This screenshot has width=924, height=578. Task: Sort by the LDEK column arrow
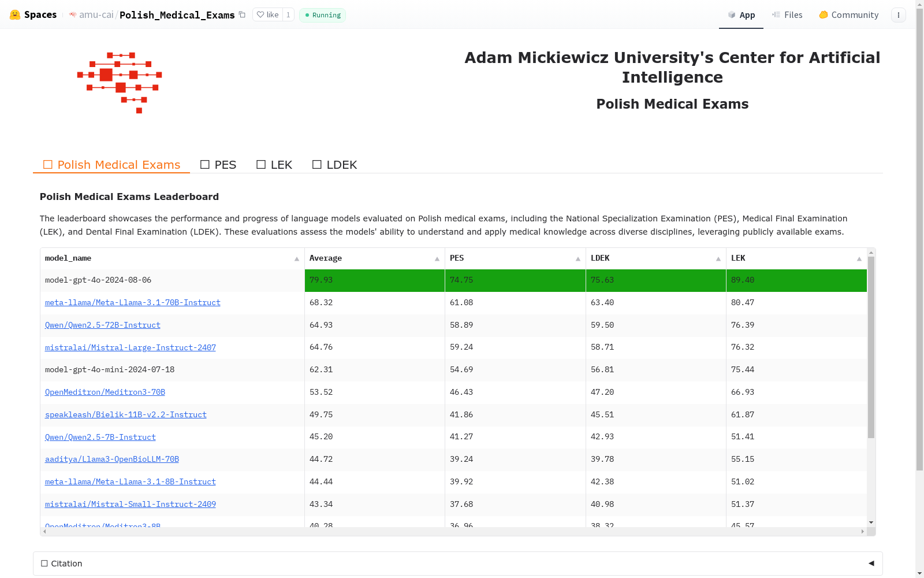tap(718, 259)
